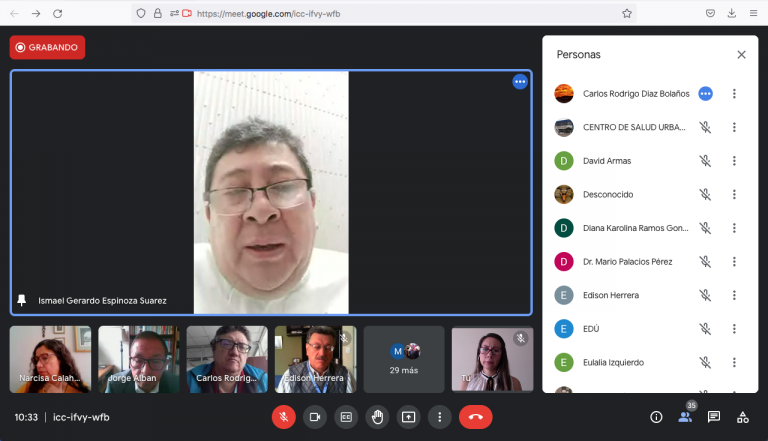The height and width of the screenshot is (441, 768).
Task: Open present screen now option
Action: (x=408, y=417)
